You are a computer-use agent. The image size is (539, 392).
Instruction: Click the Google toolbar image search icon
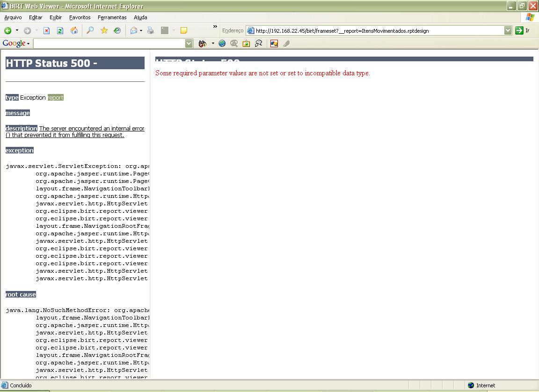coord(234,44)
